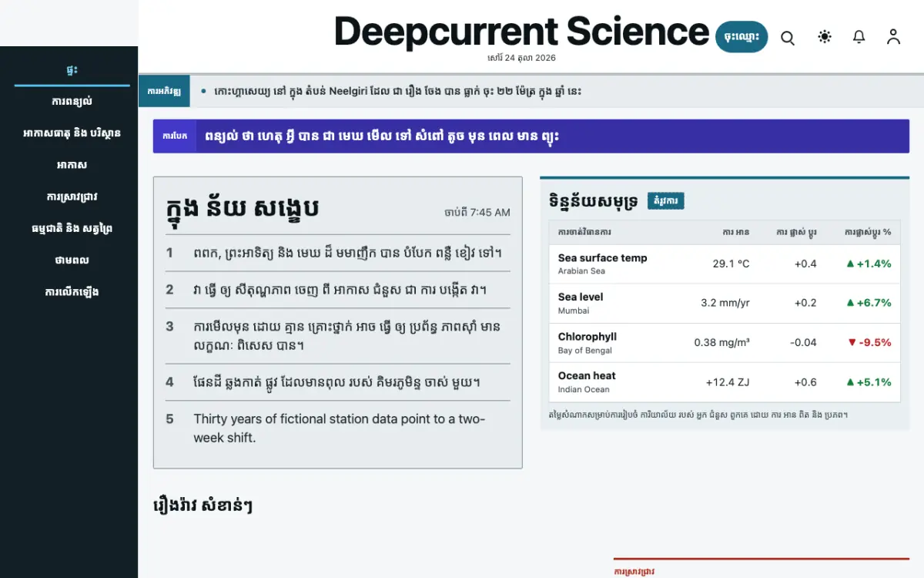Open briefing item 4 headline
The height and width of the screenshot is (578, 924).
click(338, 382)
